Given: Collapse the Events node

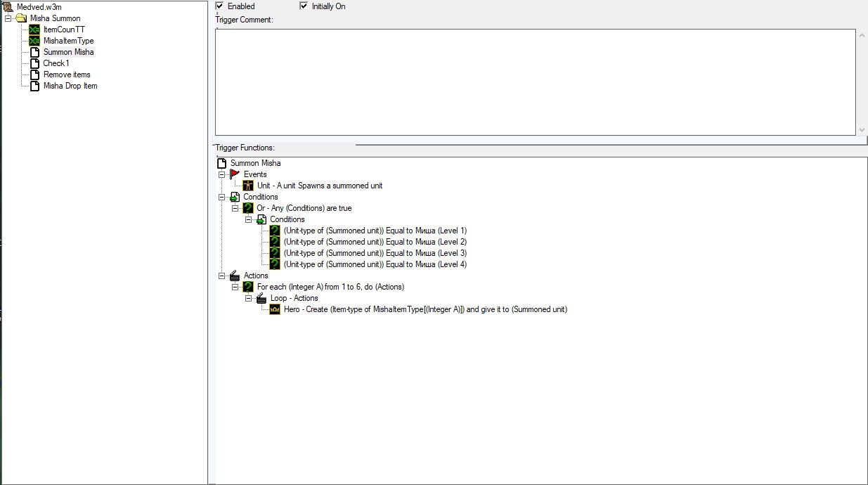Looking at the screenshot, I should click(x=222, y=174).
